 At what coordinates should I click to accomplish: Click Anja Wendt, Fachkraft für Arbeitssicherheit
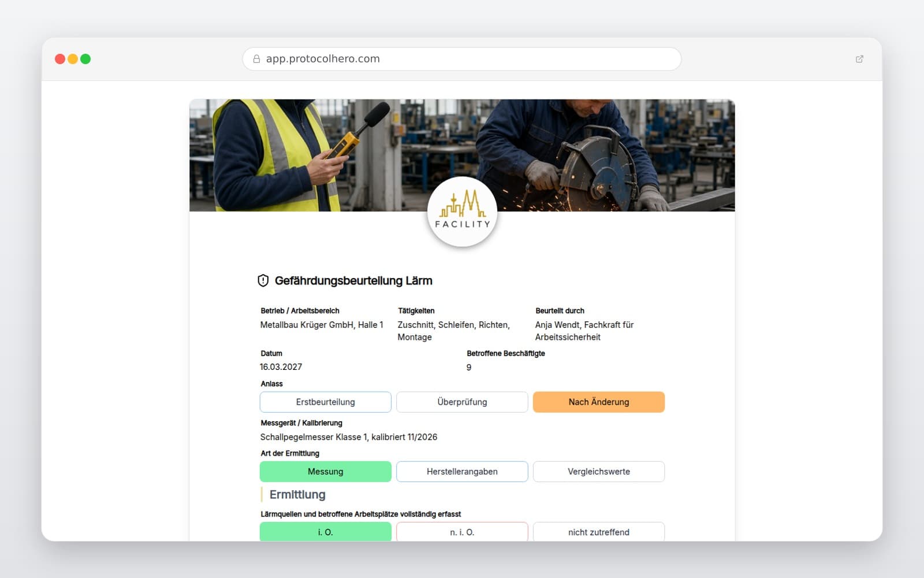[584, 331]
